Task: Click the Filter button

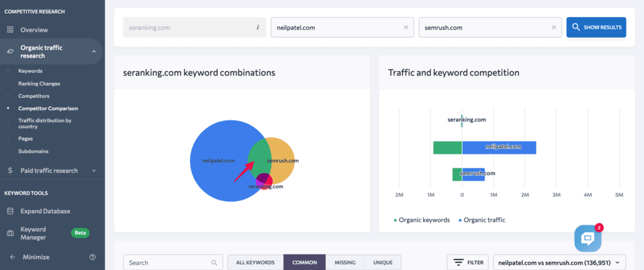Action: (468, 262)
